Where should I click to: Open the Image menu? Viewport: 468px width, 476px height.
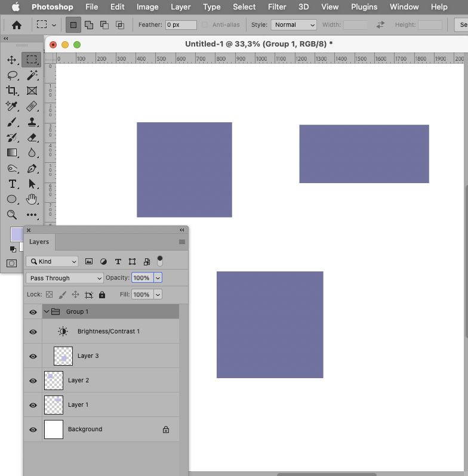[x=147, y=7]
